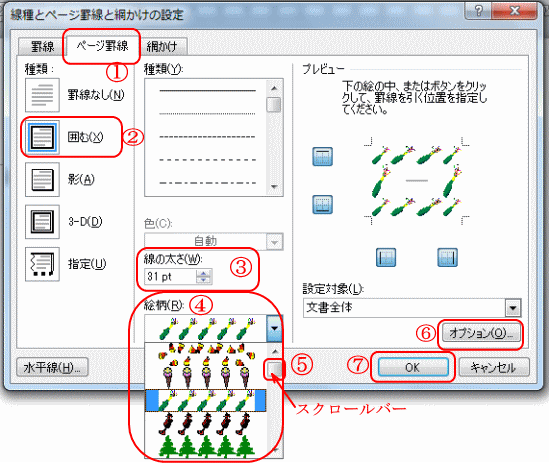
Task: Select the green tree art border pattern
Action: (x=207, y=446)
